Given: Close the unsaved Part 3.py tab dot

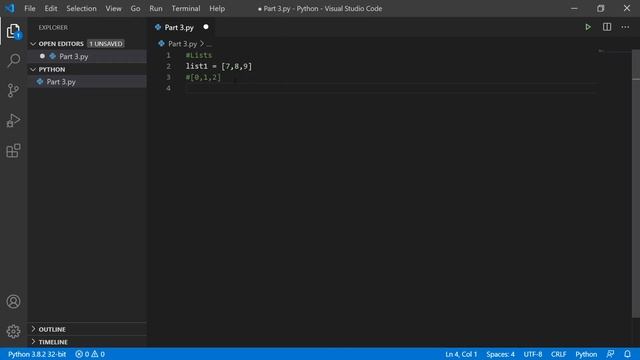Looking at the screenshot, I should click(206, 27).
